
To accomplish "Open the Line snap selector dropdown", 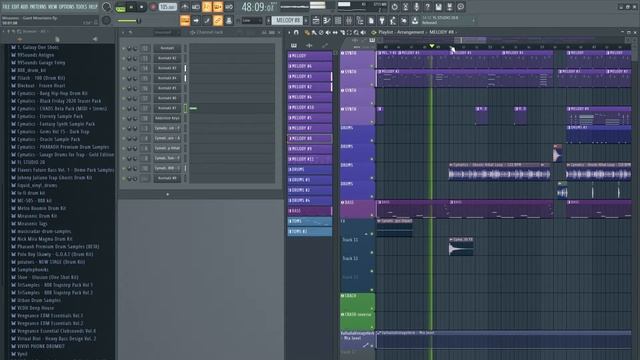I will (252, 20).
